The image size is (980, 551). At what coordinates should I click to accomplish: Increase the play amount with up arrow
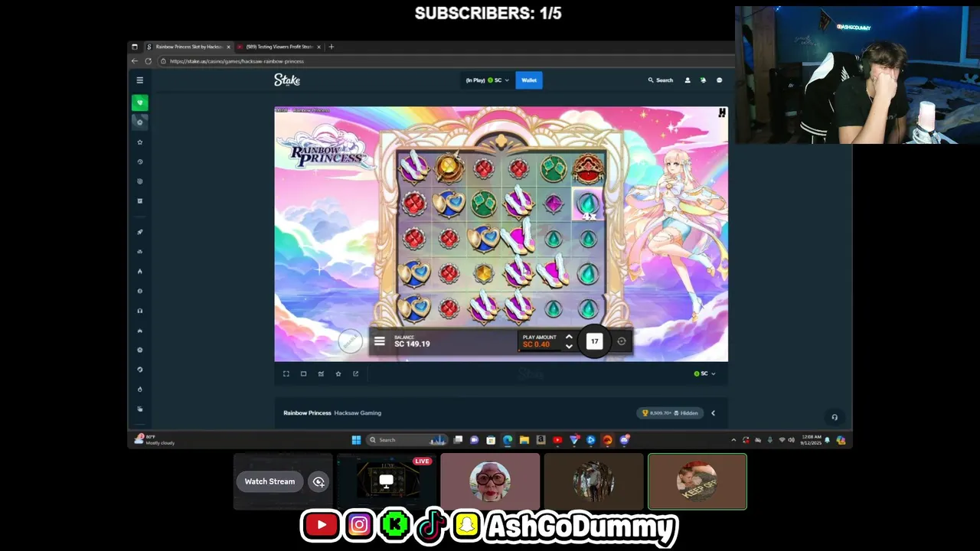(x=569, y=336)
